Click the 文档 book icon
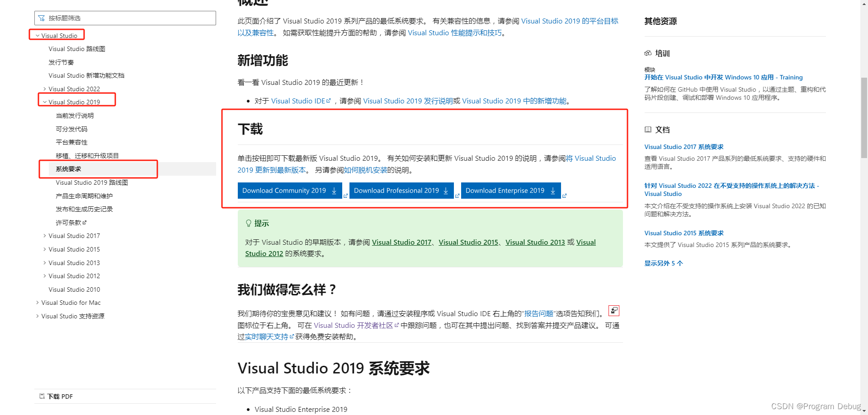 [648, 130]
